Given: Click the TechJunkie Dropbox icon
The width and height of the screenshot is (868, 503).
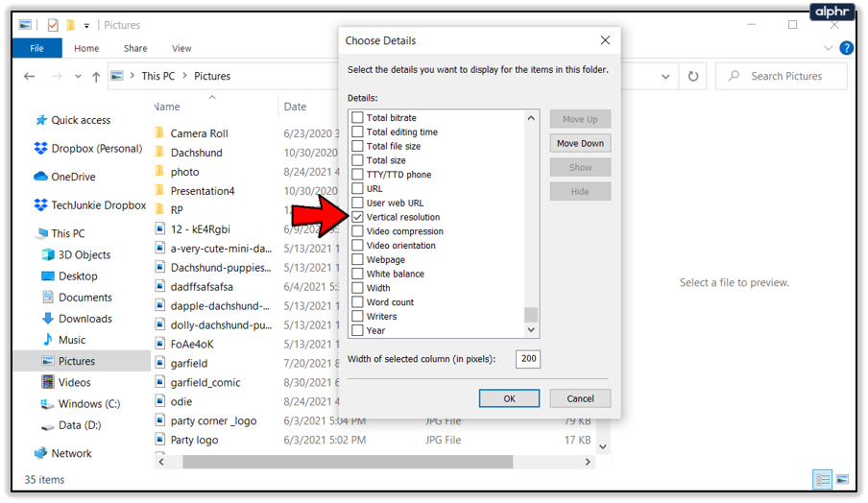Looking at the screenshot, I should point(40,204).
